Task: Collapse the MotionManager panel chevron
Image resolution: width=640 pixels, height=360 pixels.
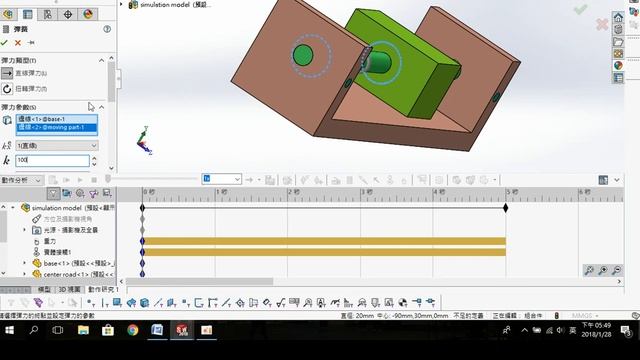Action: tap(617, 180)
